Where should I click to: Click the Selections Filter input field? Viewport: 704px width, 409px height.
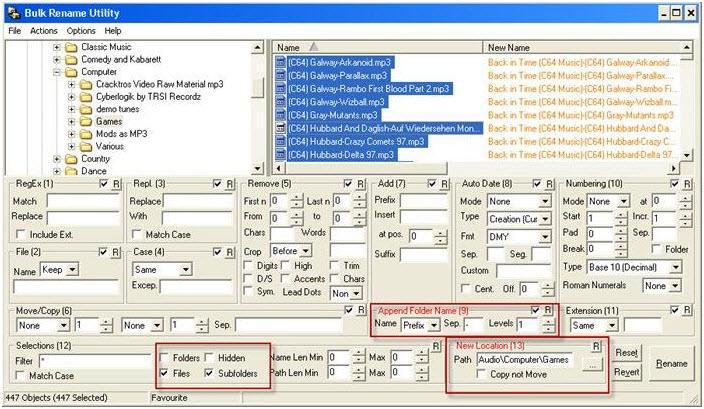tap(95, 361)
